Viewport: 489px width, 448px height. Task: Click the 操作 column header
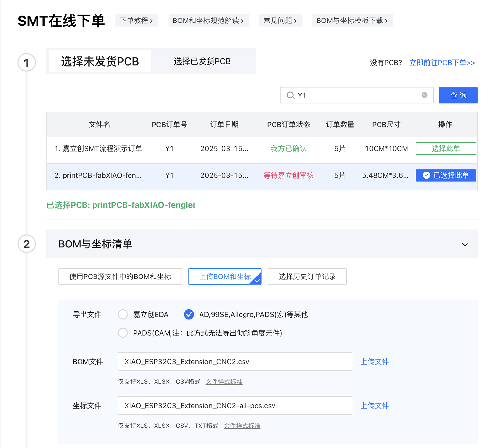(x=445, y=125)
